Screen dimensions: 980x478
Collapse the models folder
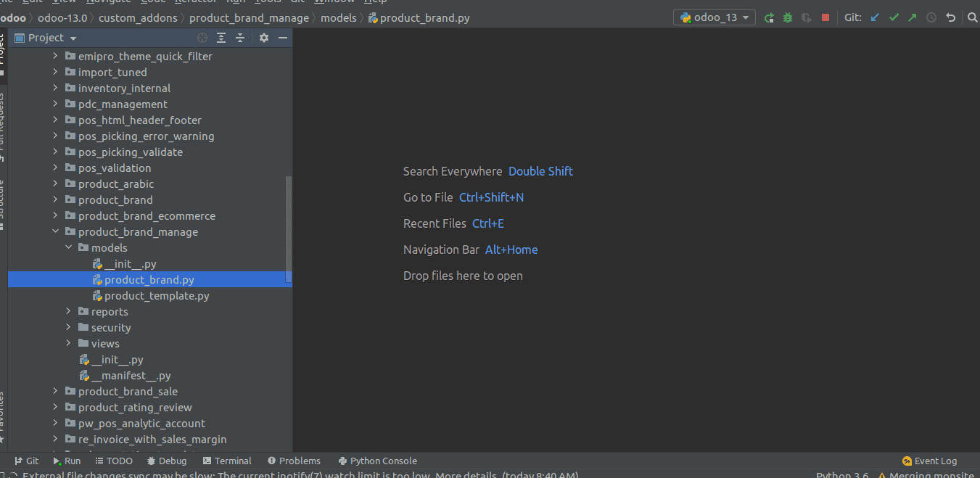pyautogui.click(x=68, y=248)
